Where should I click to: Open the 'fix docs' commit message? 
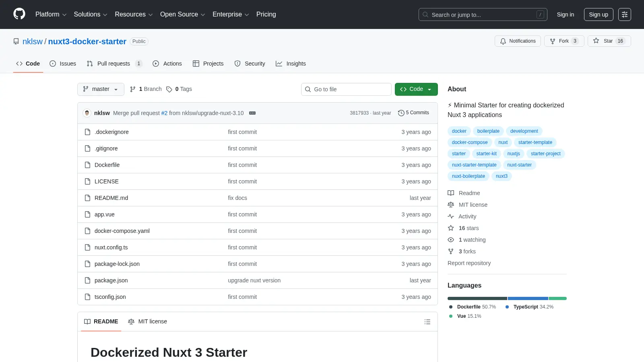point(237,198)
